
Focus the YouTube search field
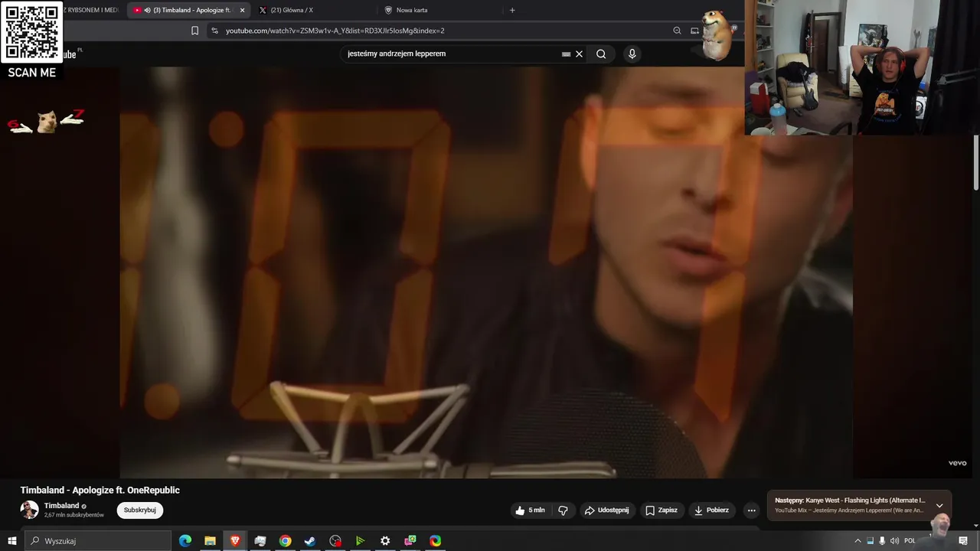coord(452,54)
